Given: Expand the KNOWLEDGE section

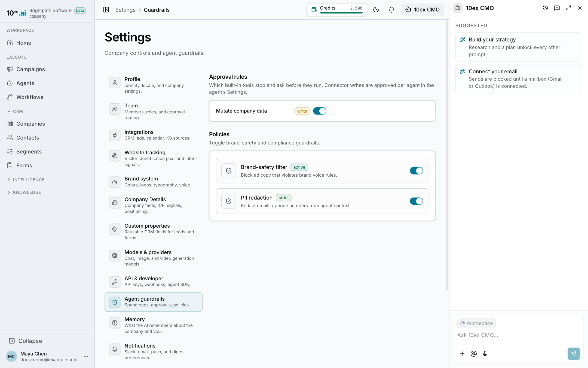Looking at the screenshot, I should click(x=24, y=192).
